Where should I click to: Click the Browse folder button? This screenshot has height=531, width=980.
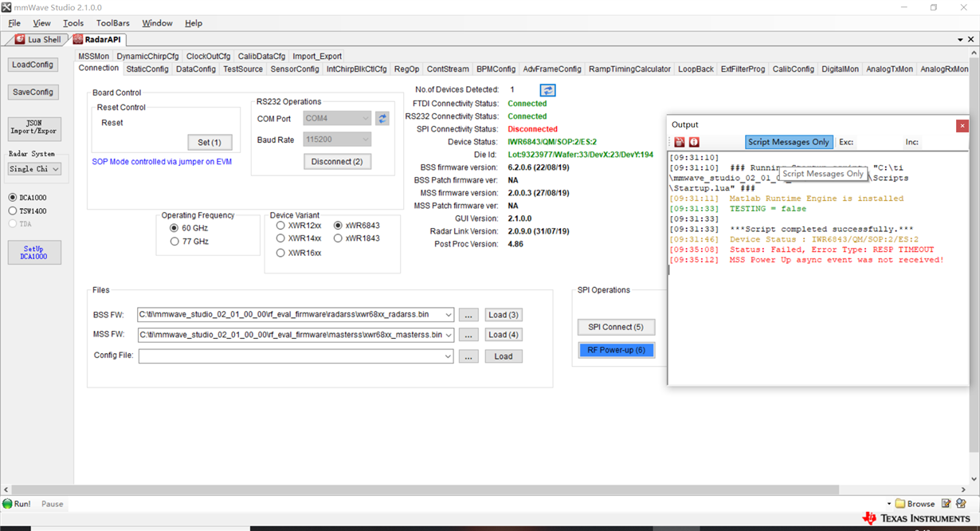tap(915, 504)
